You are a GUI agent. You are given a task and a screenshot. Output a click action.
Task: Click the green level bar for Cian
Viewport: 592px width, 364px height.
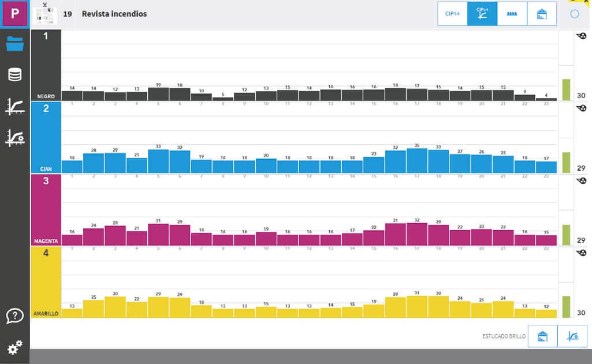click(x=566, y=163)
